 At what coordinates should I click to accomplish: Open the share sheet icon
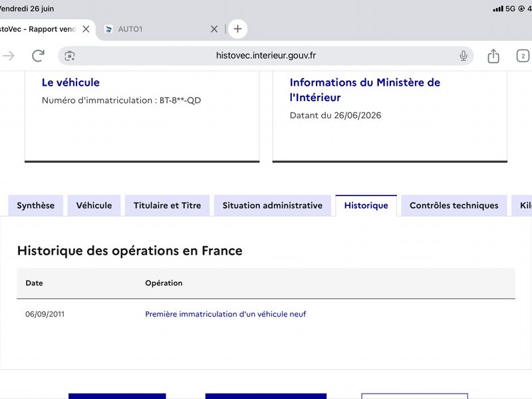493,56
